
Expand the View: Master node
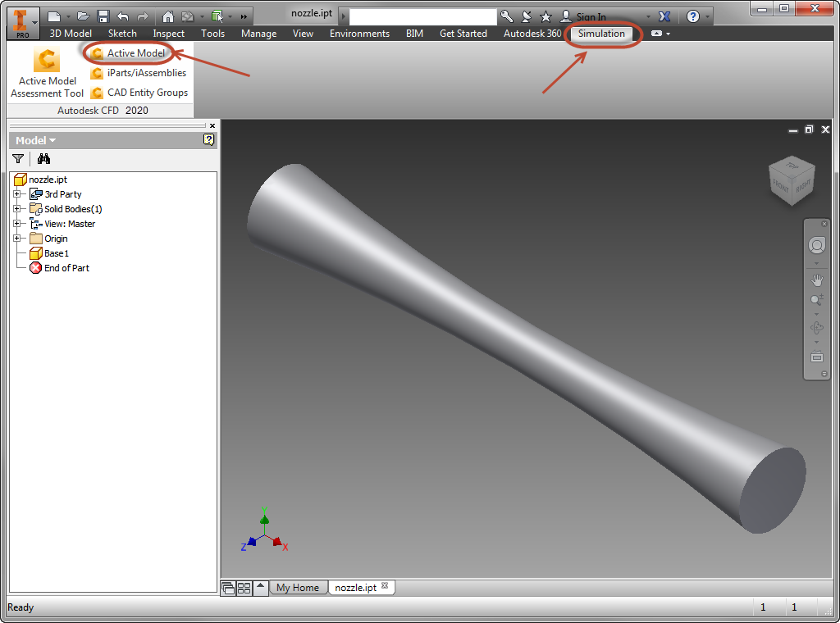pos(17,223)
